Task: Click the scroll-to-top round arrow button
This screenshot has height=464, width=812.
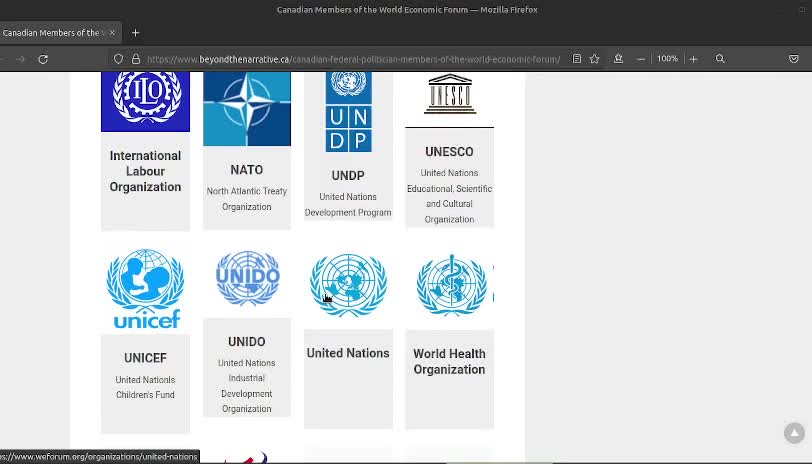Action: pyautogui.click(x=794, y=433)
